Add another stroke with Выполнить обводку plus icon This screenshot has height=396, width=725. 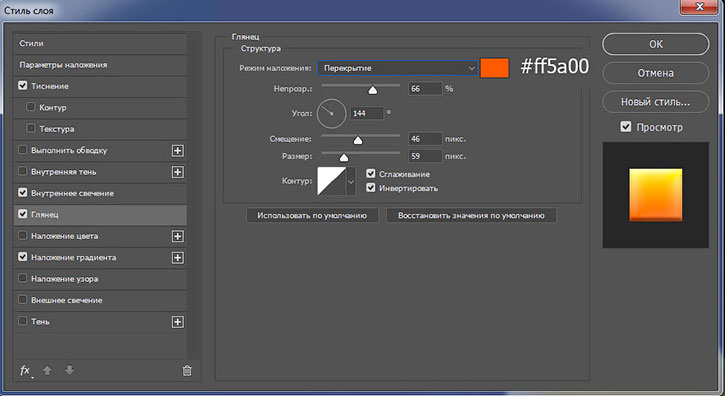click(178, 151)
